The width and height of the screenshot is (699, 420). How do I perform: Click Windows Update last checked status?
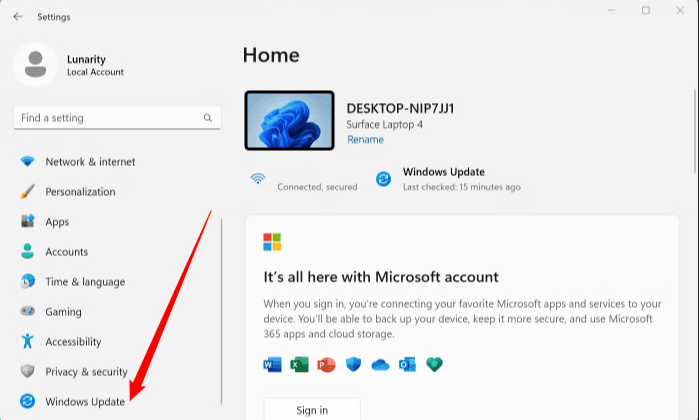pos(462,187)
